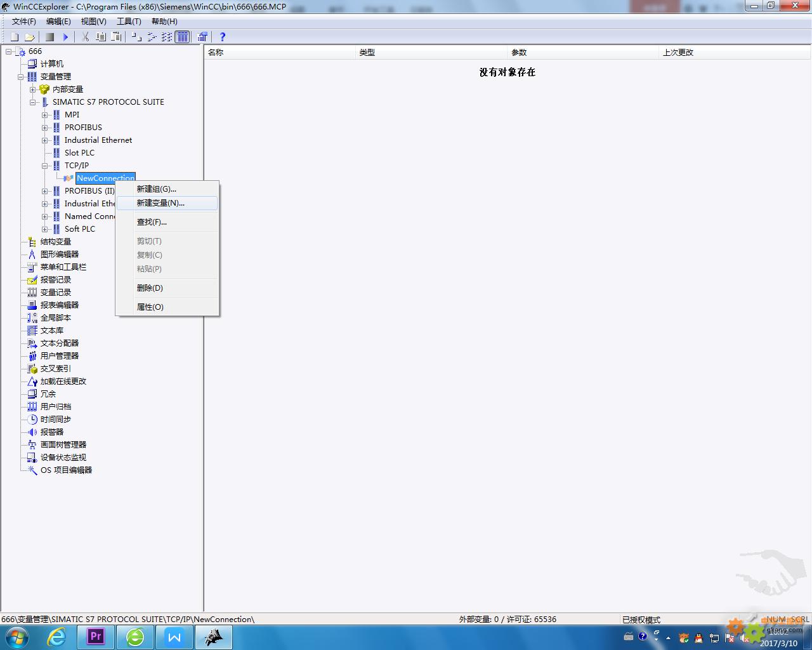Click the Activate runtime play icon
Viewport: 812px width, 650px height.
click(65, 37)
